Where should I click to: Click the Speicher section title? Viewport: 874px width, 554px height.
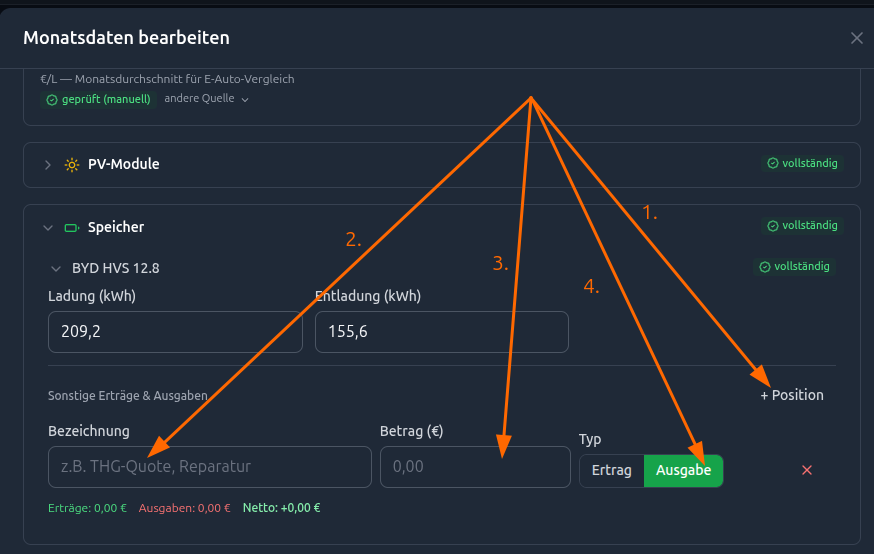click(116, 227)
